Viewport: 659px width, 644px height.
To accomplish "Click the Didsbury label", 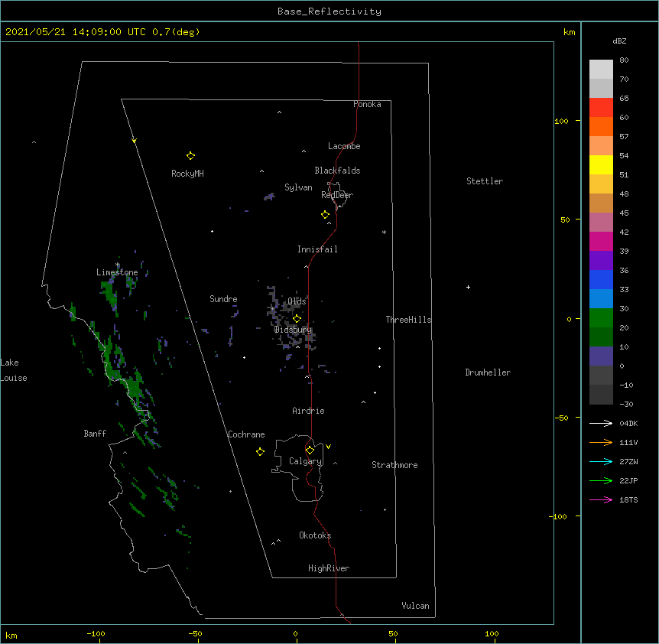I will (x=293, y=330).
